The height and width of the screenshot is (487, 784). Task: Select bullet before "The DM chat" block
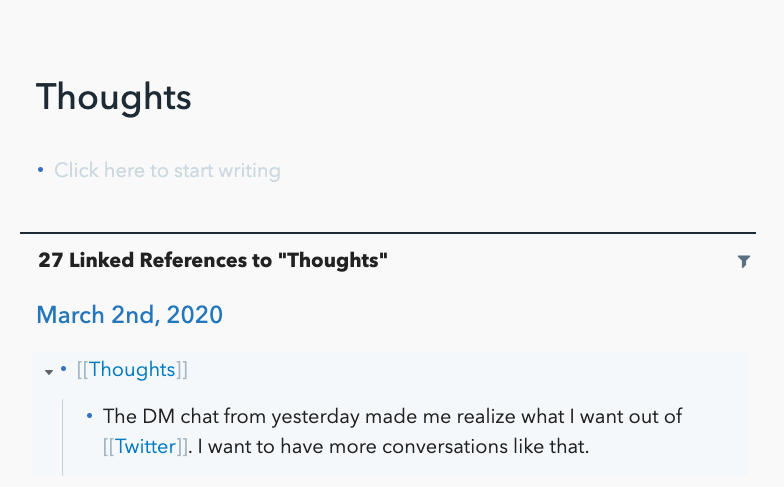point(90,416)
